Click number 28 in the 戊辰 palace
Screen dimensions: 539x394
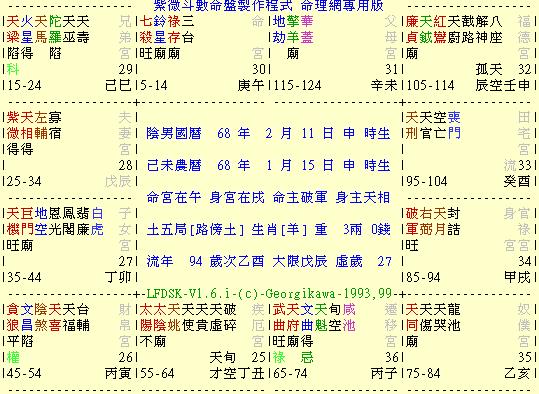[125, 165]
